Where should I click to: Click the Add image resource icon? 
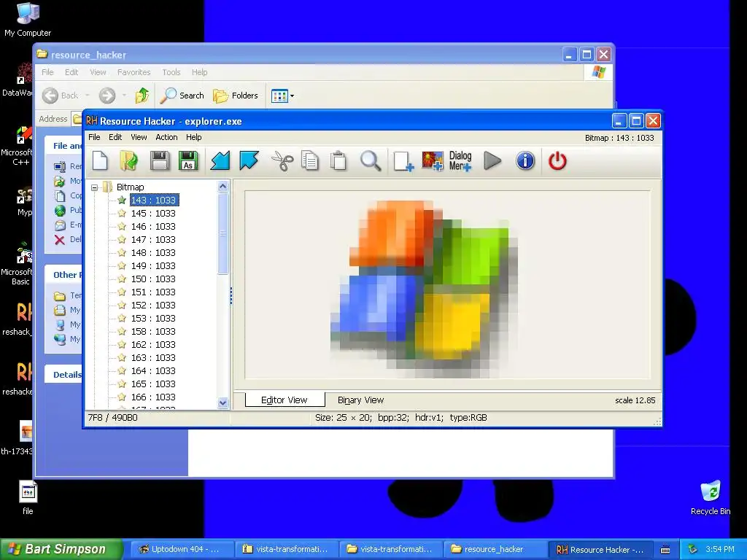point(432,161)
